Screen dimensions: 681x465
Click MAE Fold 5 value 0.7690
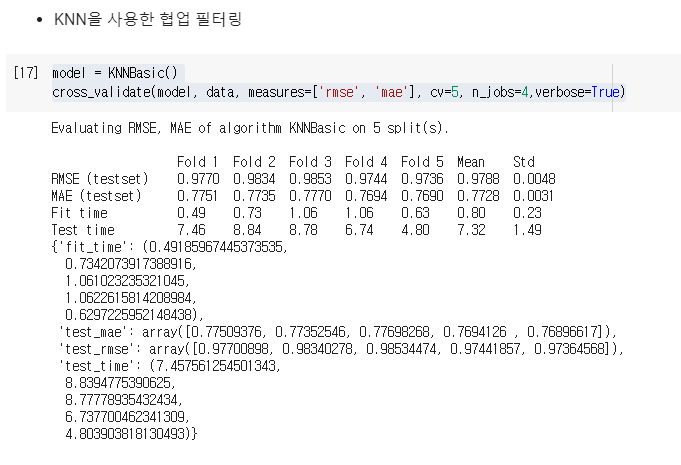pos(422,196)
